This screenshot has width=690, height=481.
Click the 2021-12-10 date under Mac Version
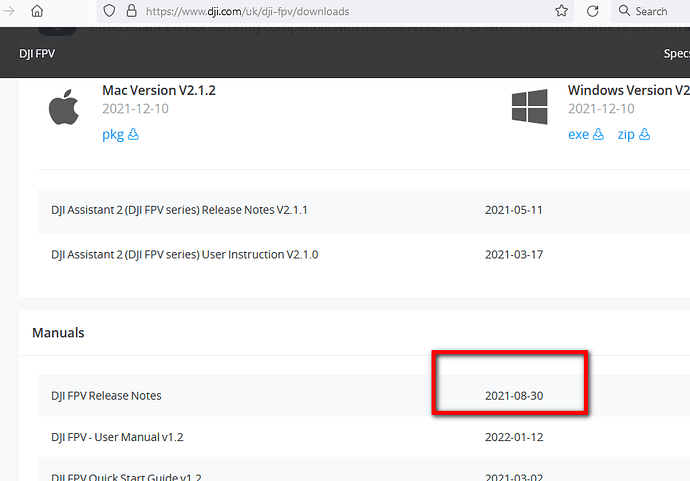coord(135,109)
